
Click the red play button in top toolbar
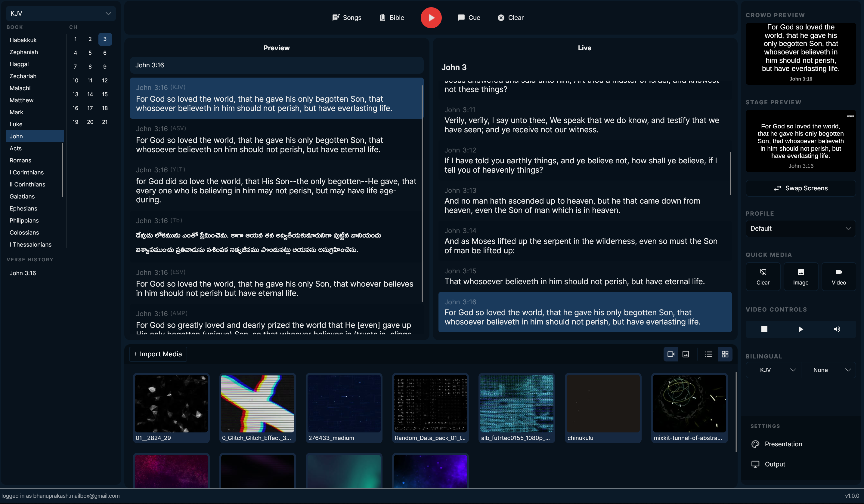431,17
